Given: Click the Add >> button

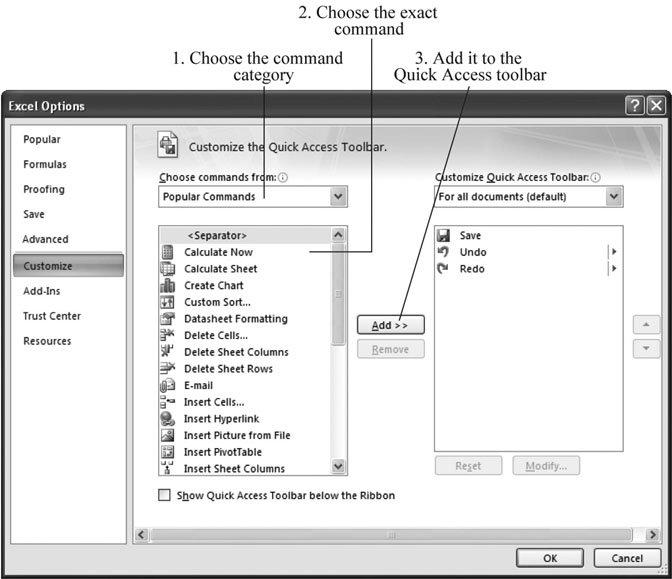Looking at the screenshot, I should click(391, 325).
